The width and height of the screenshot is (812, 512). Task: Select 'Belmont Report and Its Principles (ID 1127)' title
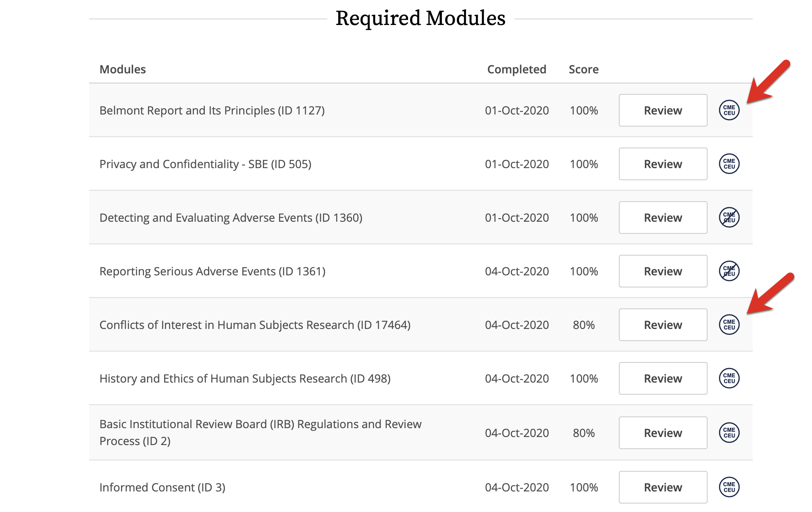coord(212,110)
